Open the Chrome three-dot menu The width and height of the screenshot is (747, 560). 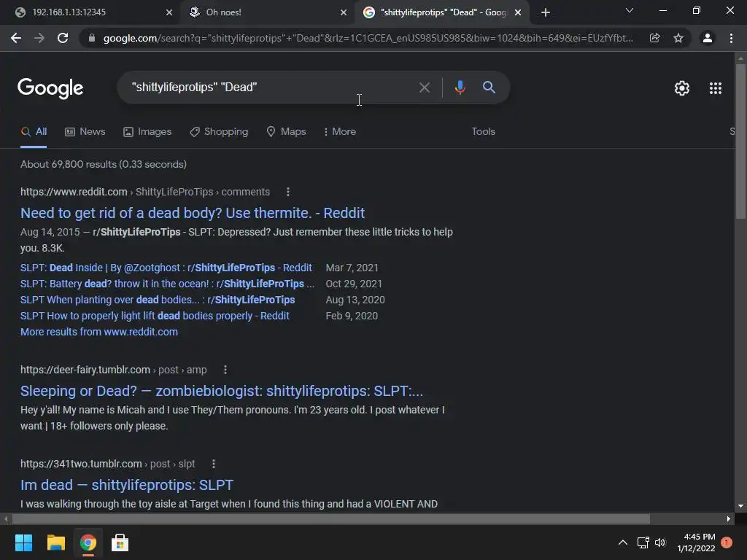[731, 38]
